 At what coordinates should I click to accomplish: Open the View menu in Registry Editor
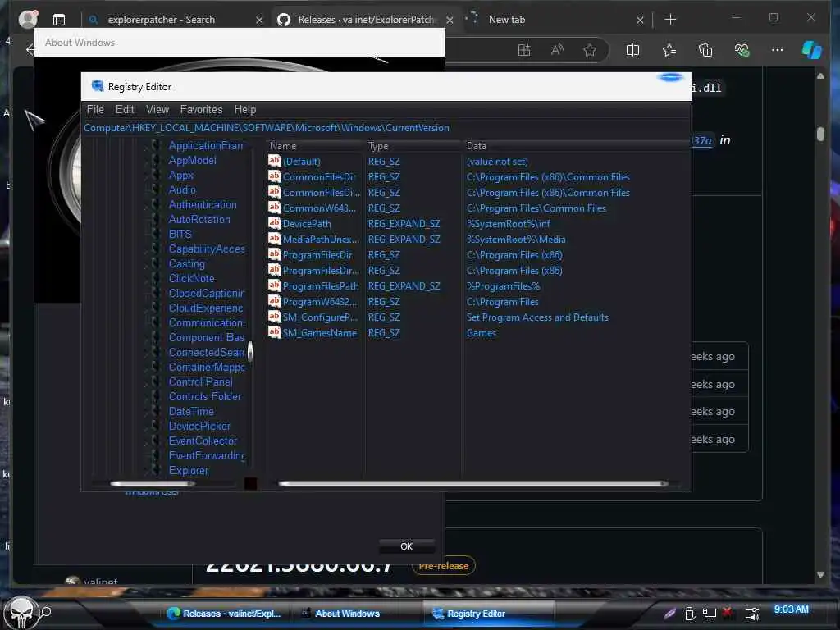(x=157, y=109)
